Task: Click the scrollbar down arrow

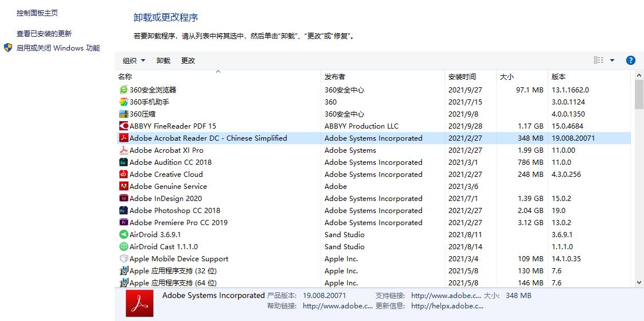Action: tap(639, 282)
